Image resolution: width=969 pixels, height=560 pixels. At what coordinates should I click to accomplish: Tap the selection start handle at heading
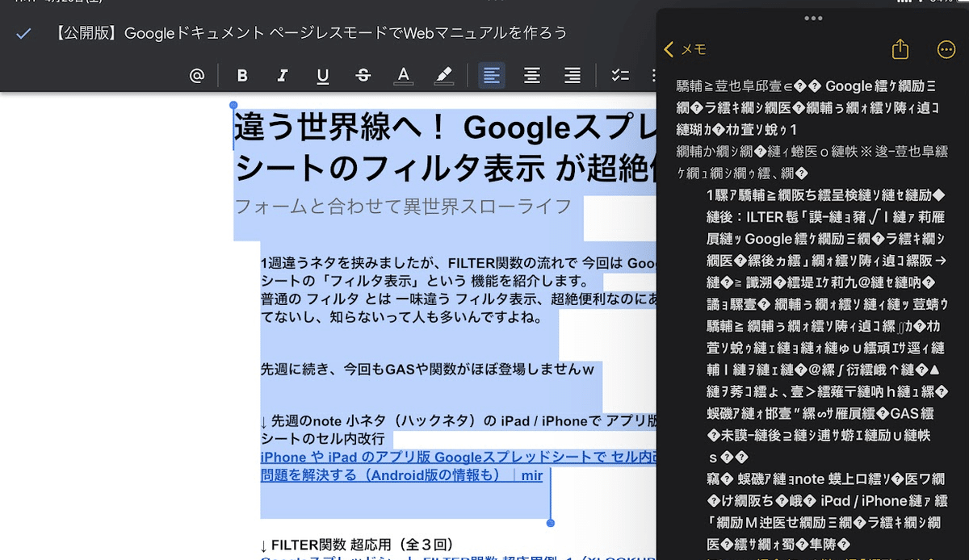[233, 106]
